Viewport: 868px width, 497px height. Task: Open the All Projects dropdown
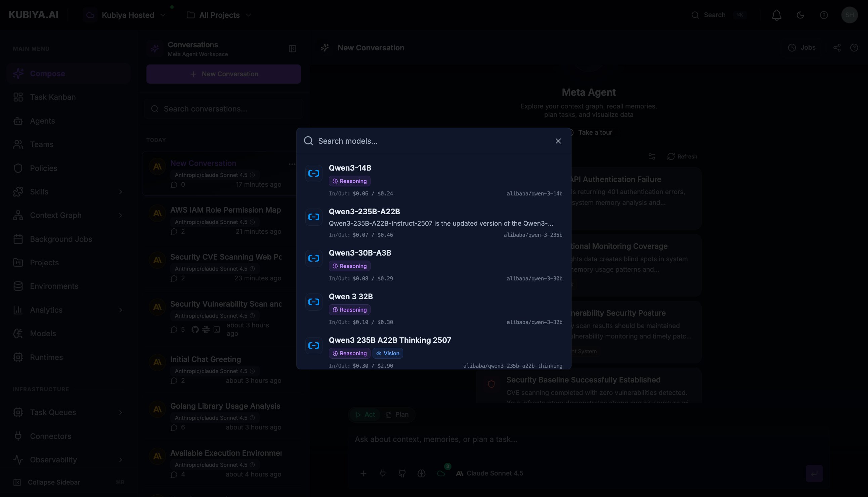[219, 15]
